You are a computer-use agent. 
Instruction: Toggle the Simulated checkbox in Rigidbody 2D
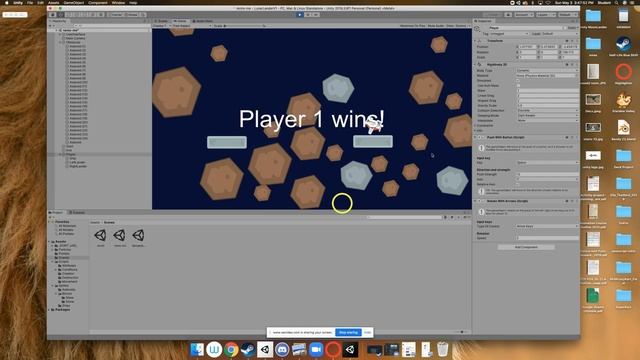518,81
